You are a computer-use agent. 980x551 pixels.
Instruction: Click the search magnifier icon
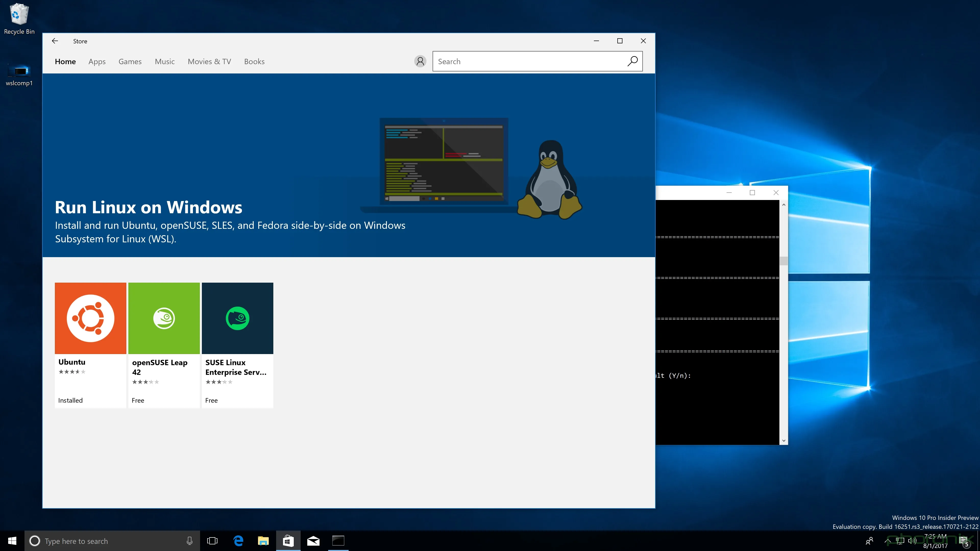point(632,61)
